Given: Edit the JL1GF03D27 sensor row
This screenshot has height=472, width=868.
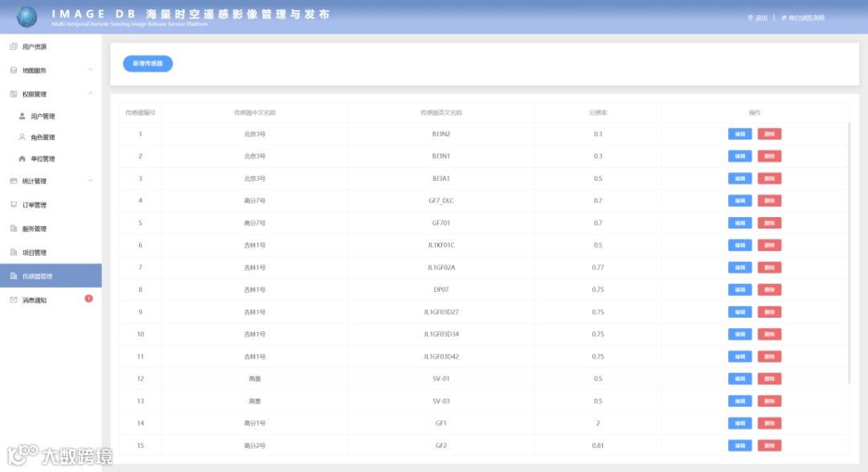Looking at the screenshot, I should coord(740,312).
